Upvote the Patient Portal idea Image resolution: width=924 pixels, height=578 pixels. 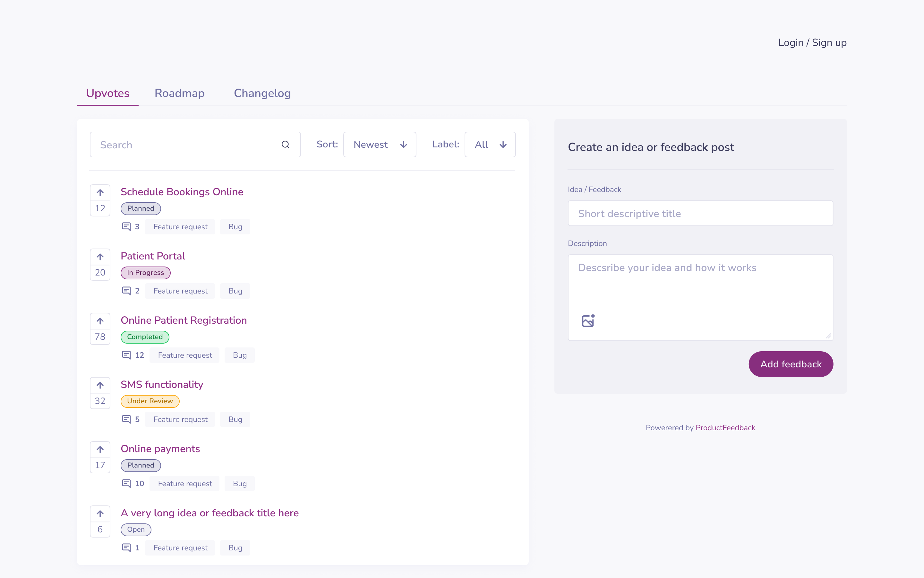(100, 257)
